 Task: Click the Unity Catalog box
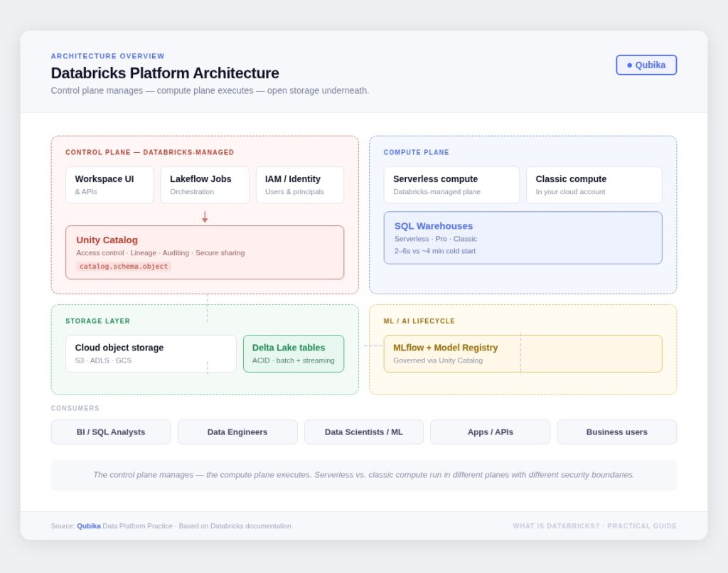pyautogui.click(x=205, y=252)
